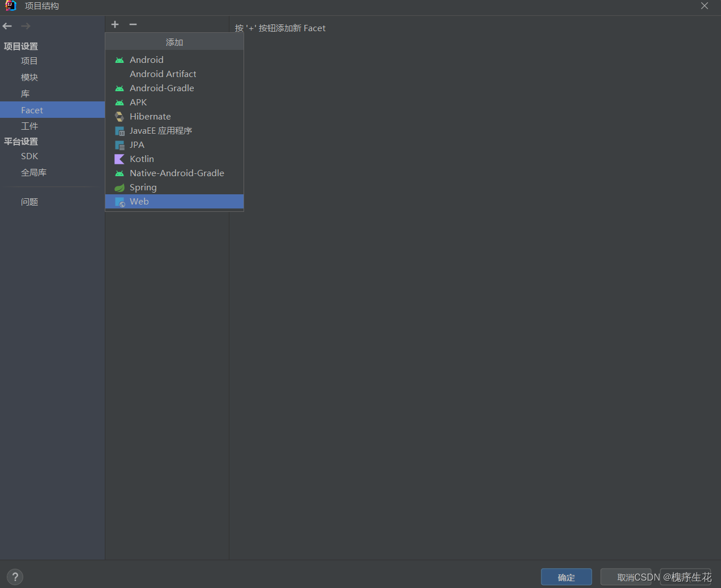Click the Web facet icon

click(120, 202)
